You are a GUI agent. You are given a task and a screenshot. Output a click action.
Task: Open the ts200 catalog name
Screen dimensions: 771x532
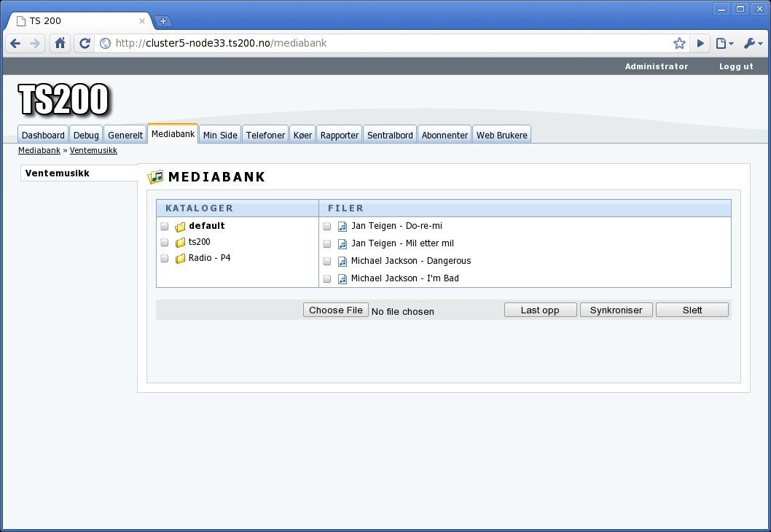199,242
